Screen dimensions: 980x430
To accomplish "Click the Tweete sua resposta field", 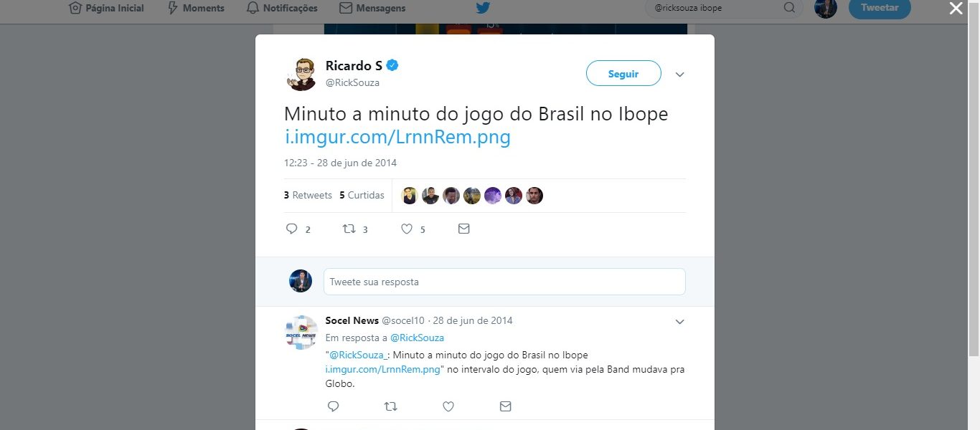I will tap(504, 282).
